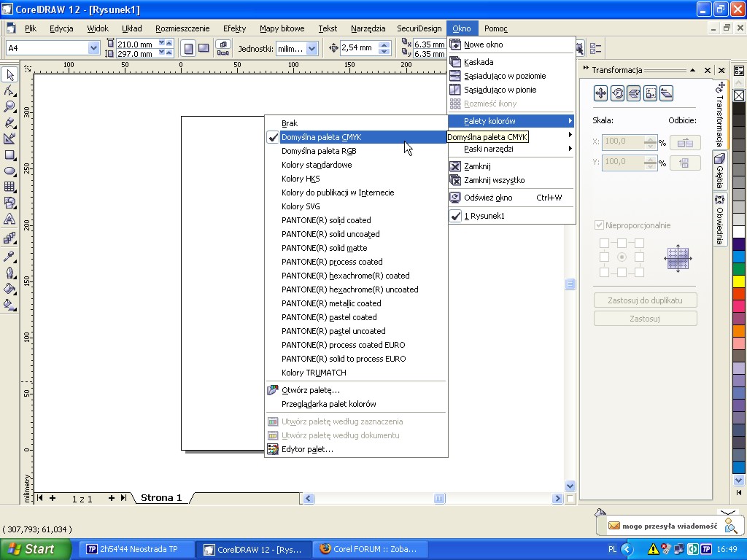Viewport: 747px width, 560px height.
Task: Select the Zoom magnifier tool
Action: [9, 107]
